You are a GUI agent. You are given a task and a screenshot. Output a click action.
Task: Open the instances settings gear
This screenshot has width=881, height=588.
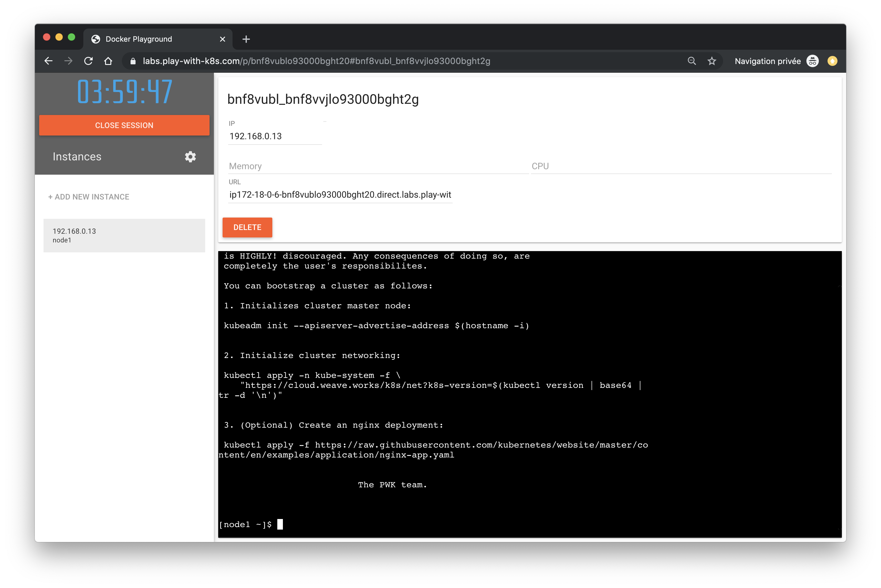coord(190,157)
